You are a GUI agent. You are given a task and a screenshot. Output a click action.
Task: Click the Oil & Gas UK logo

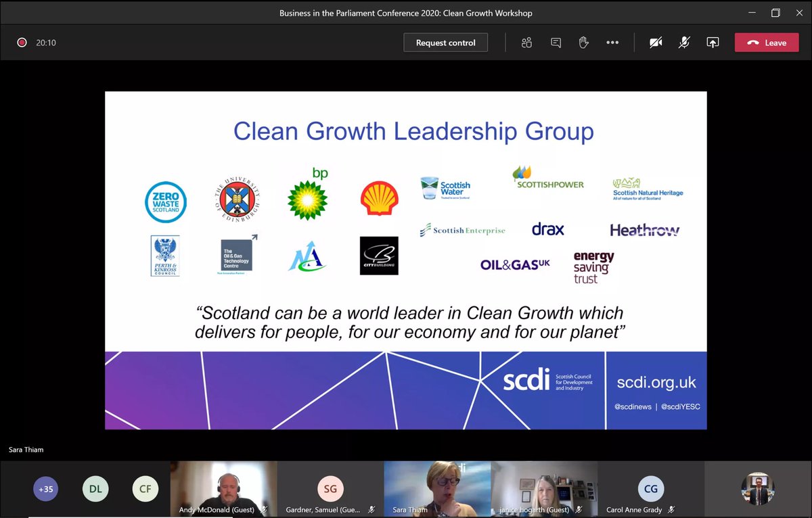pos(515,264)
